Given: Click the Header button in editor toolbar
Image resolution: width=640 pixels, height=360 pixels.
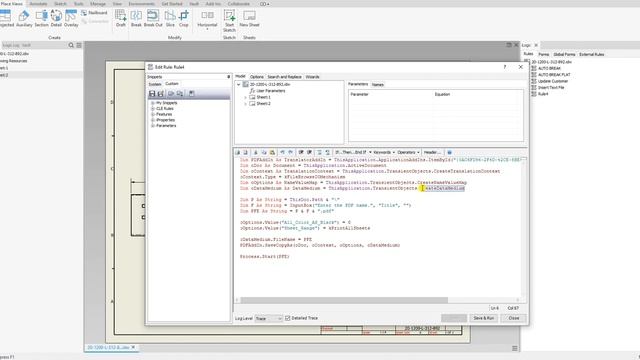Looking at the screenshot, I should 432,152.
